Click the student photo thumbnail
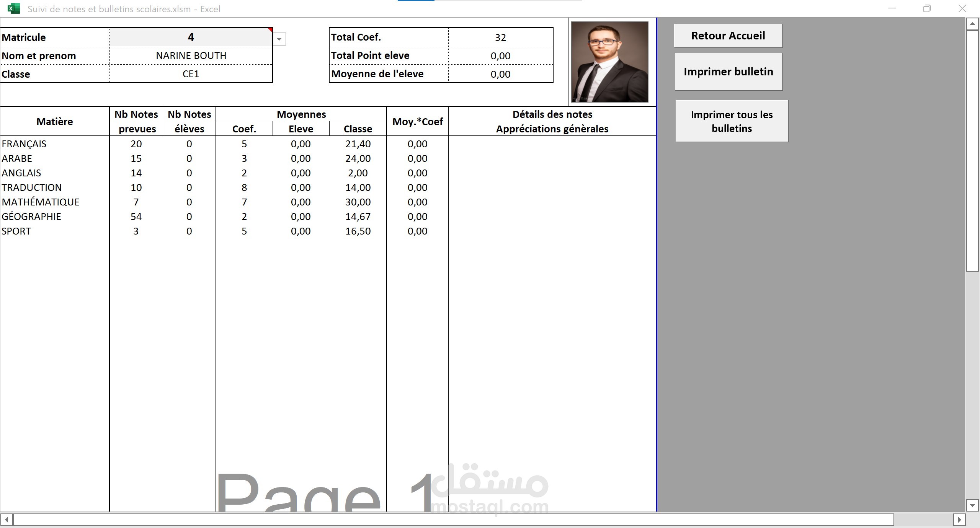The width and height of the screenshot is (980, 528). coord(609,62)
